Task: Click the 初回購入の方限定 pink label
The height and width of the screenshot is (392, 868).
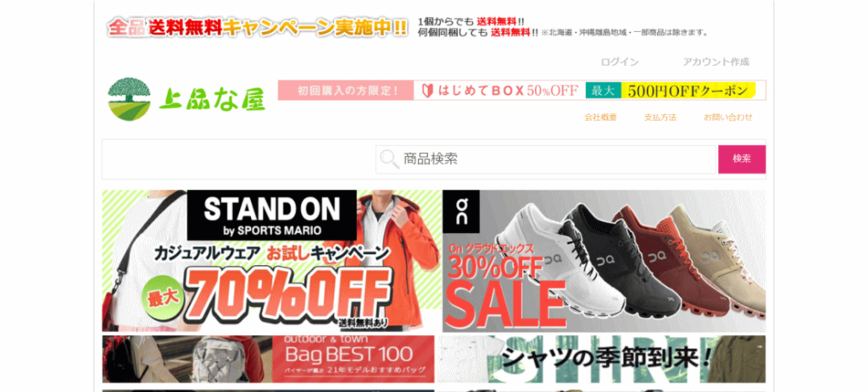Action: [x=346, y=91]
